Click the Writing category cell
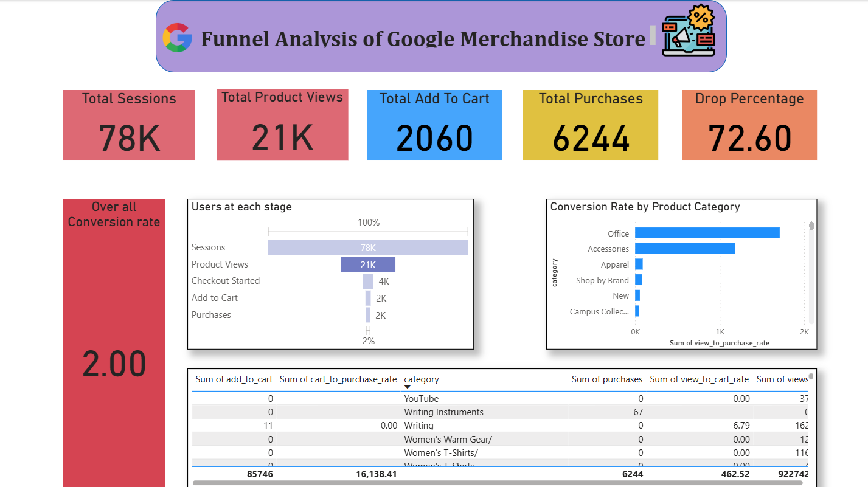Screen dimensions: 868x487 419,426
